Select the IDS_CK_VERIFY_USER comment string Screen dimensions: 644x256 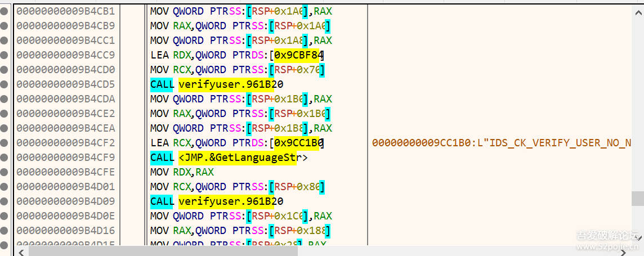(x=501, y=143)
